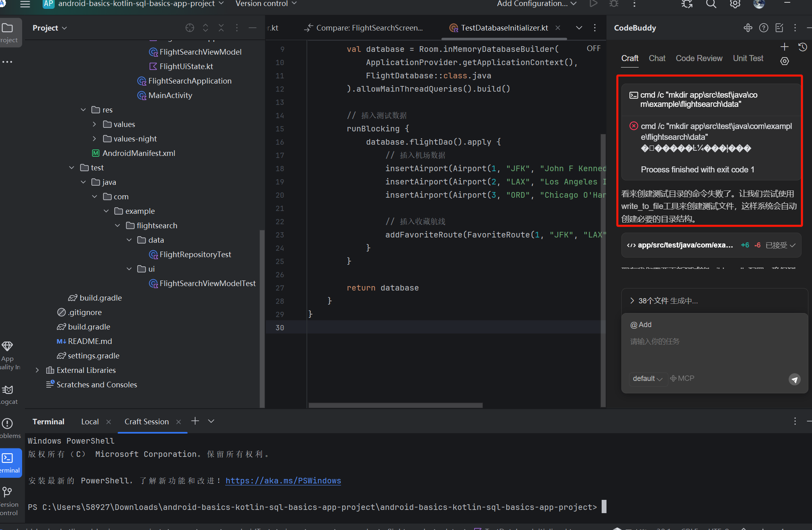Toggle the MCP option in chat input
Image resolution: width=812 pixels, height=530 pixels.
pyautogui.click(x=682, y=379)
